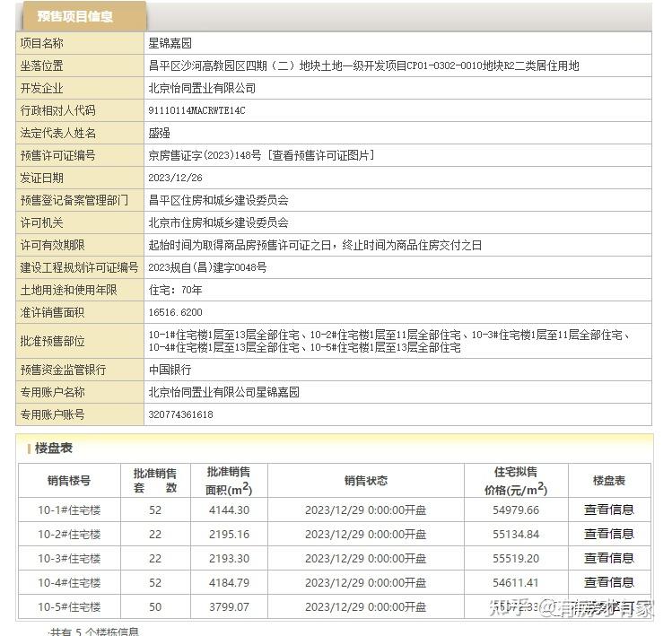Click unit count 50 for 10-5#住宅楼
Image resolution: width=672 pixels, height=636 pixels.
click(155, 607)
